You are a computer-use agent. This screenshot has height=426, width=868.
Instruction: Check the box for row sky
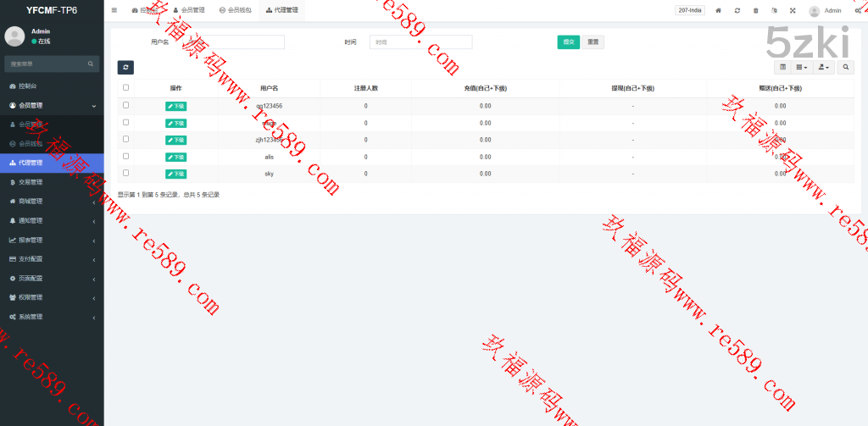click(x=125, y=173)
